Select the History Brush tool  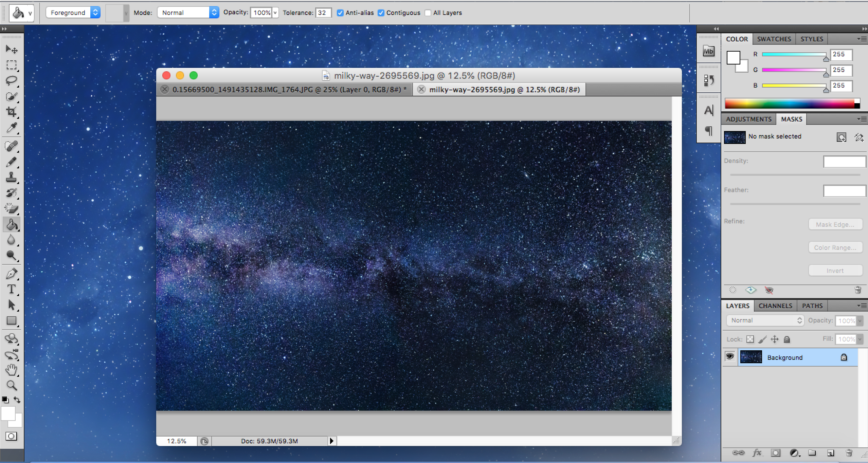tap(12, 193)
